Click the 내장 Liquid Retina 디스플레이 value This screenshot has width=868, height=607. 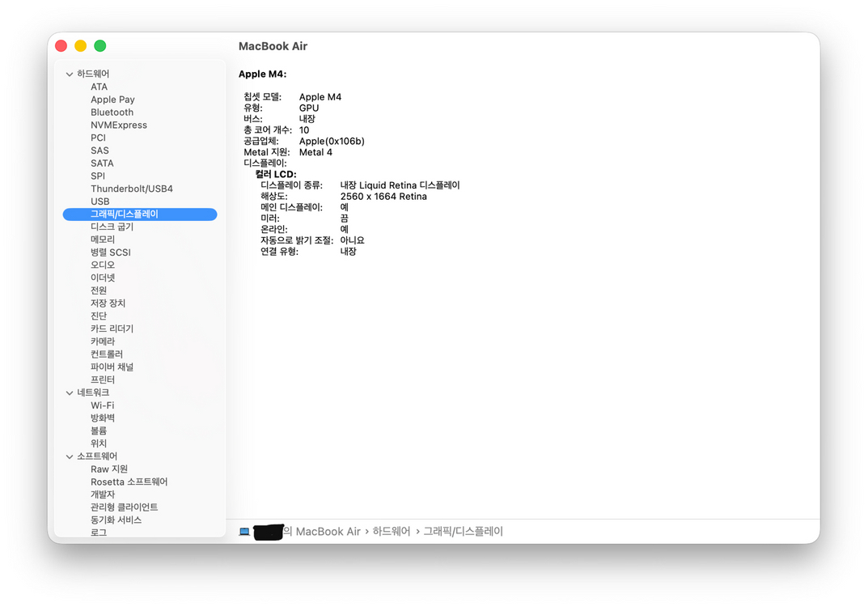(400, 185)
